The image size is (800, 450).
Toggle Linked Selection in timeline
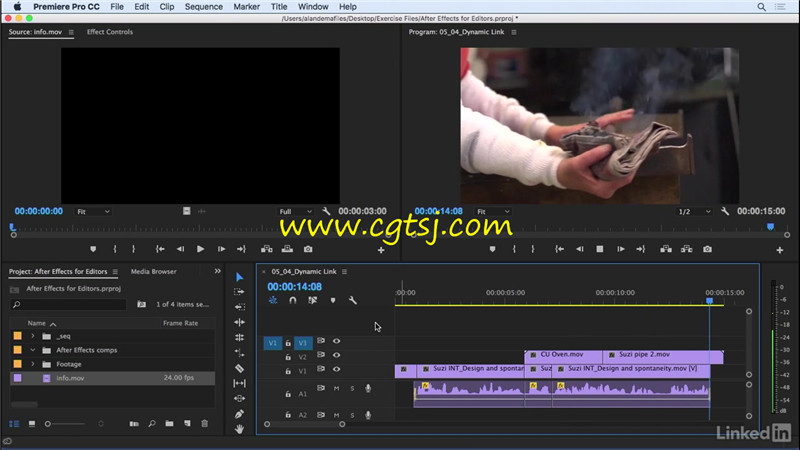coord(313,301)
